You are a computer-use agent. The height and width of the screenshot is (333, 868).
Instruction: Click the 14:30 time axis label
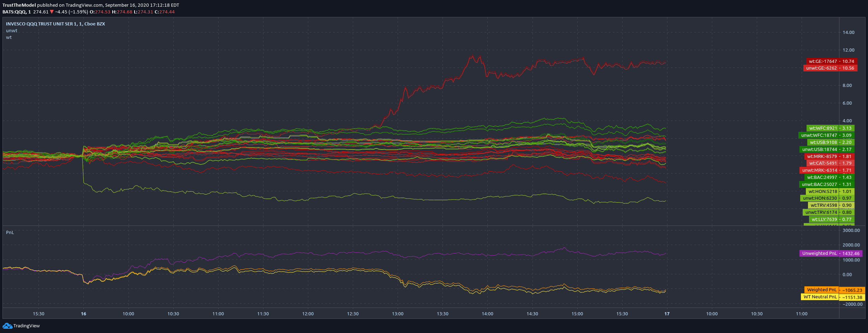pyautogui.click(x=532, y=314)
